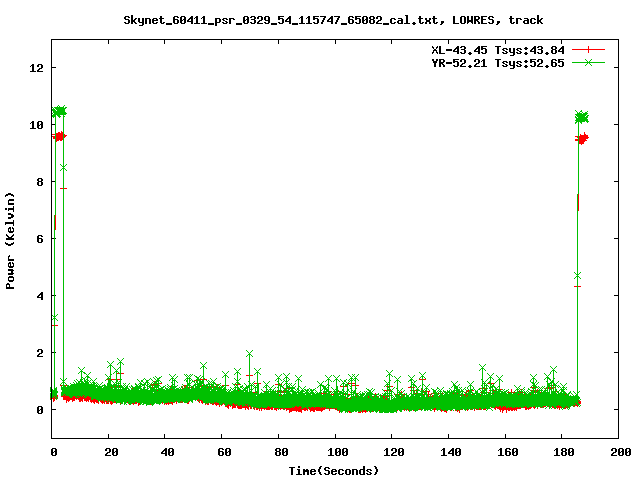Screen dimensions: 640x480
Task: Click x-axis tick label 60
Action: [x=224, y=452]
